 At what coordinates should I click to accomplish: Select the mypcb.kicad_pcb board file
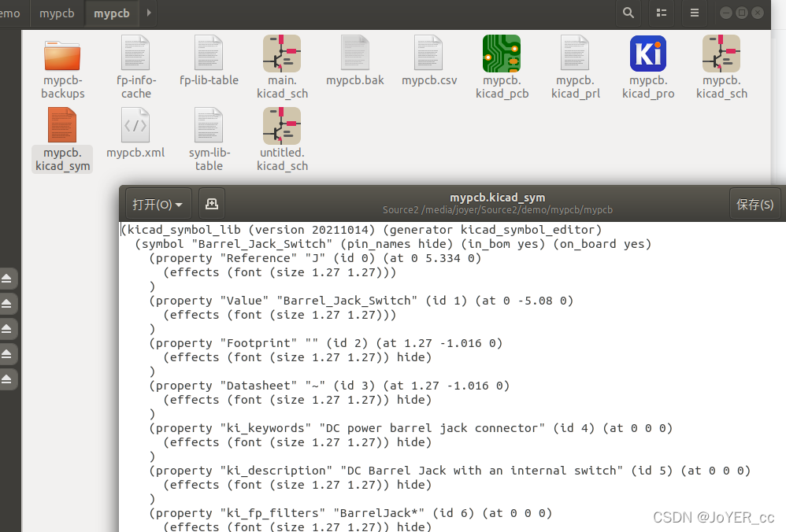click(x=502, y=53)
